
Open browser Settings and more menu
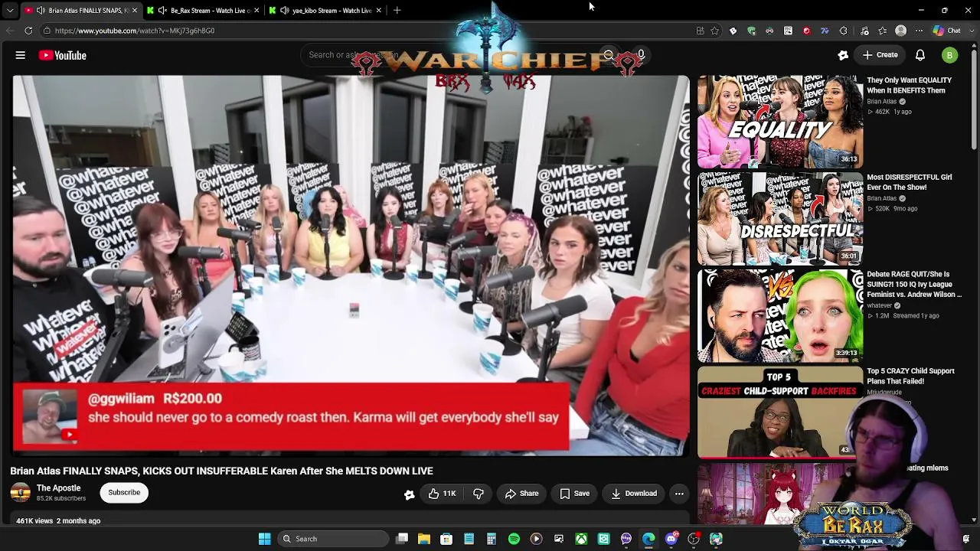tap(920, 31)
